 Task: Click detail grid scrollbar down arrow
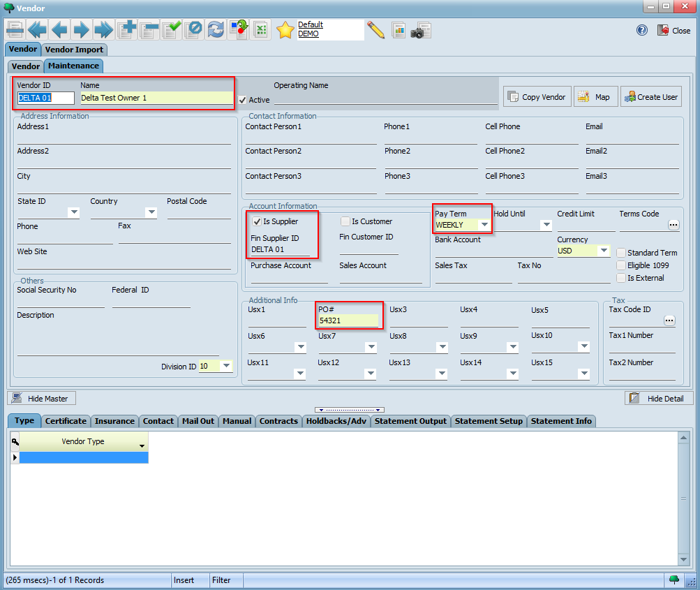(x=683, y=559)
